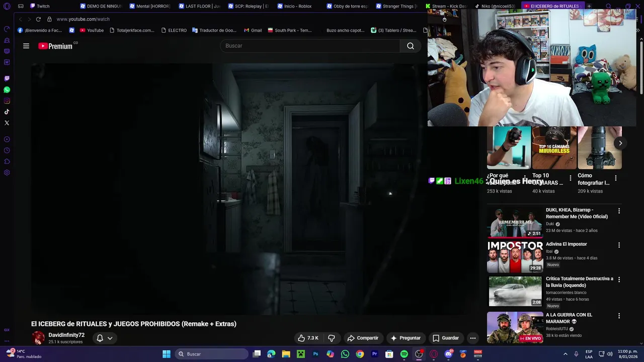The image size is (644, 362).
Task: Like the video with 7.3 K likes
Action: 308,338
